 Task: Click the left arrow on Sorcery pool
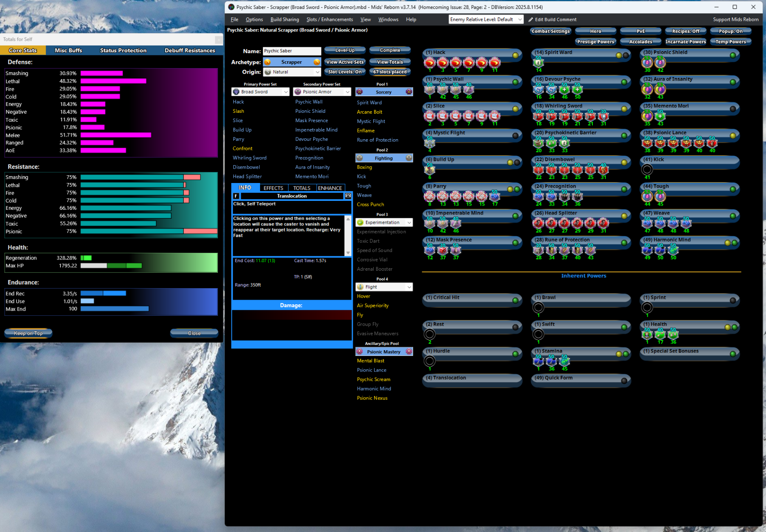pyautogui.click(x=360, y=92)
